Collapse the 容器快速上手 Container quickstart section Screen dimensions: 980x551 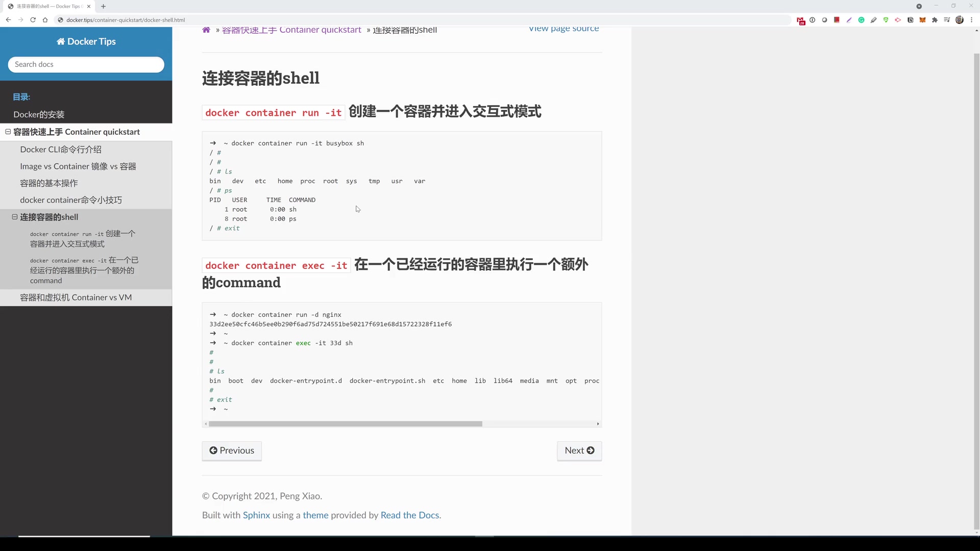pyautogui.click(x=8, y=132)
